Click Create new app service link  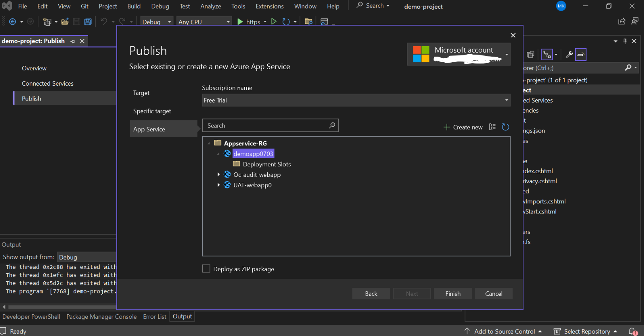click(x=463, y=127)
